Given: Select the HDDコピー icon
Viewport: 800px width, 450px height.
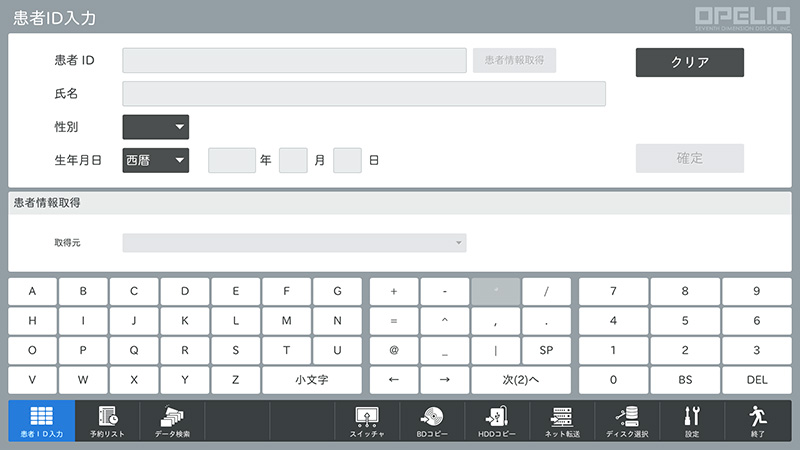Looking at the screenshot, I should tap(496, 421).
